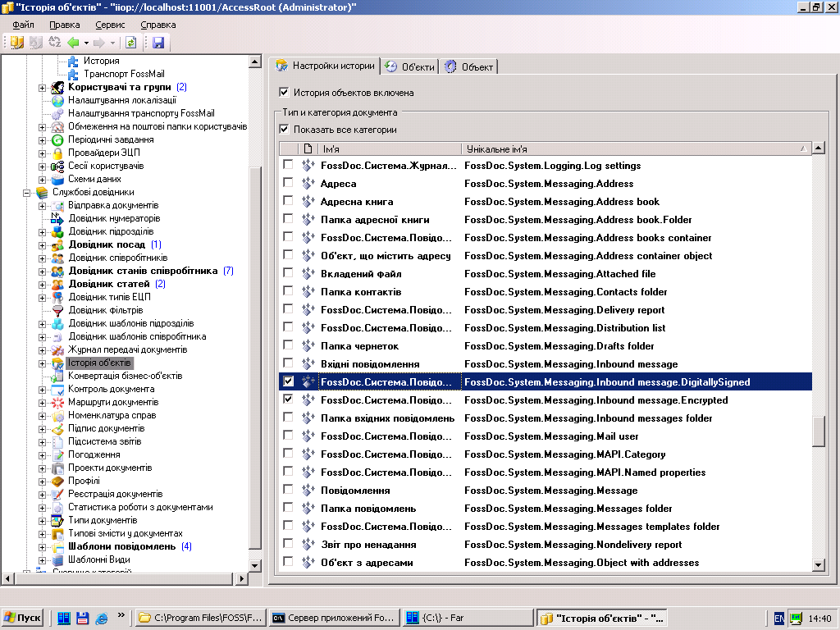Open the Правка menu

pos(64,25)
